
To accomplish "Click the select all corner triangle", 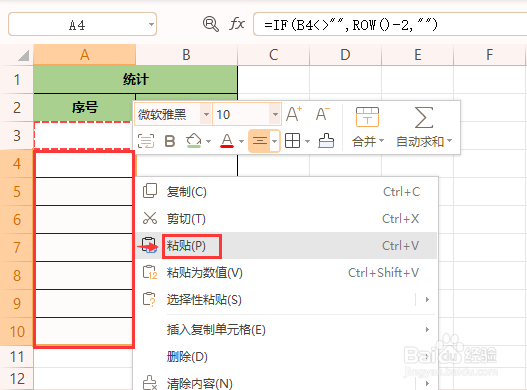I will point(23,55).
